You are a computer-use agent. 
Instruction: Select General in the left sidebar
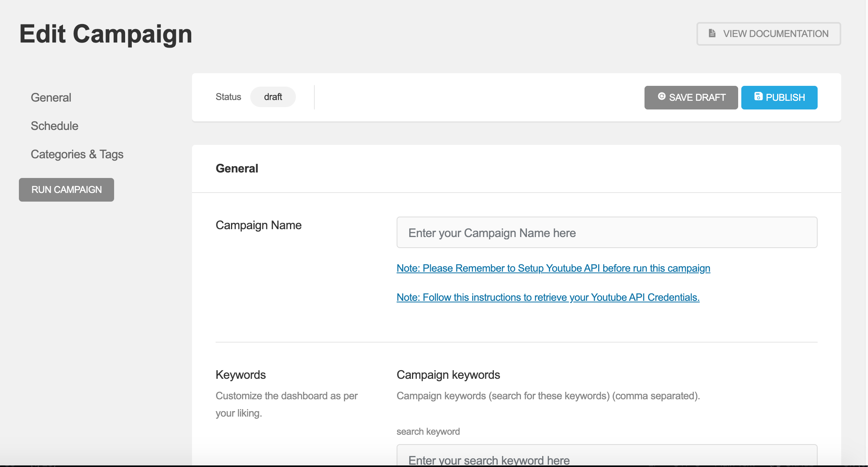tap(51, 98)
